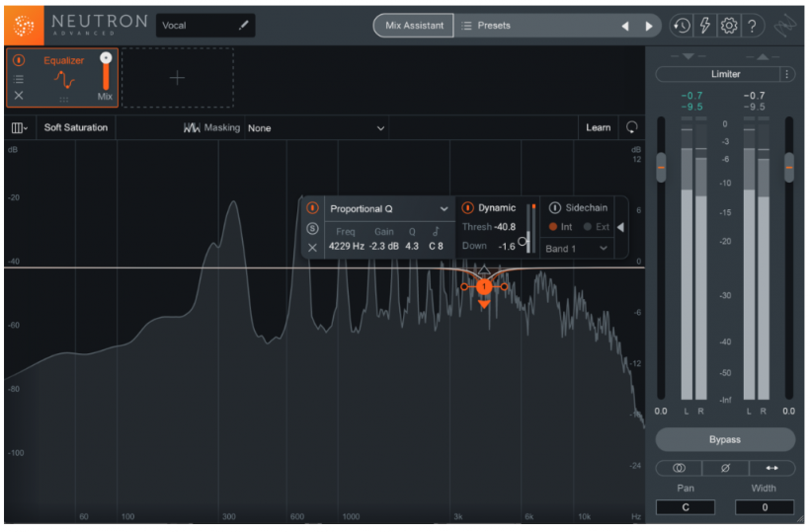Click the Bypass button
Viewport: 810px width, 532px height.
(x=725, y=439)
